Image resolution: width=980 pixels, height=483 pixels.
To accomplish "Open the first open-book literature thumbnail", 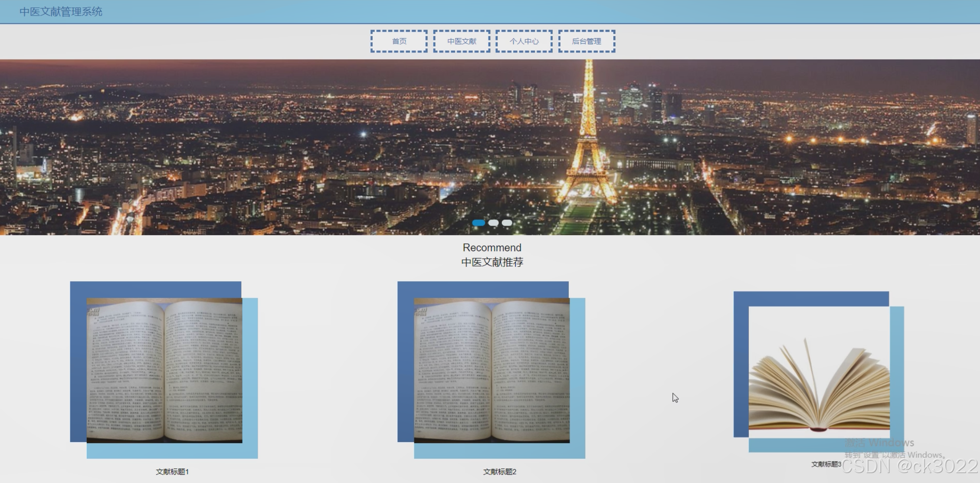I will click(x=164, y=370).
